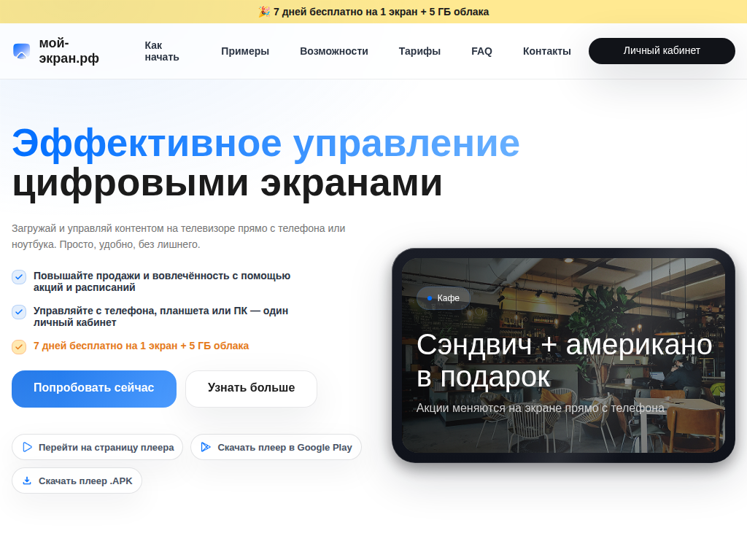Open the 'Возможности' section
This screenshot has width=747, height=560.
click(x=334, y=51)
